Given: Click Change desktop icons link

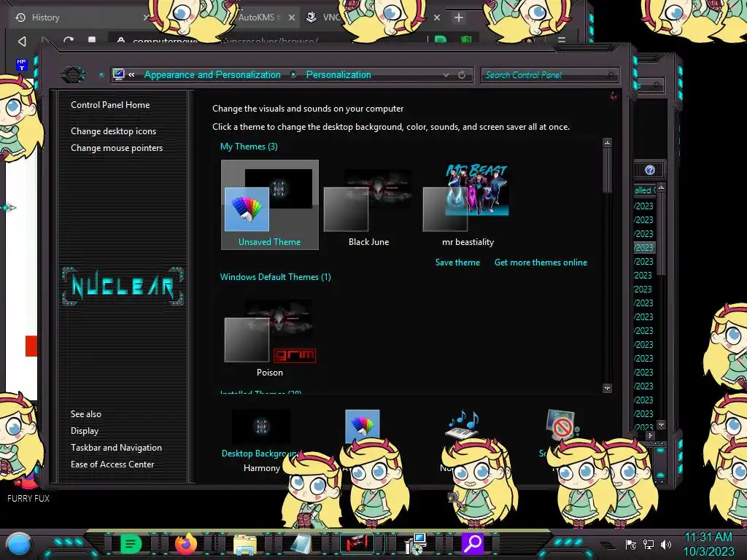Looking at the screenshot, I should point(113,131).
